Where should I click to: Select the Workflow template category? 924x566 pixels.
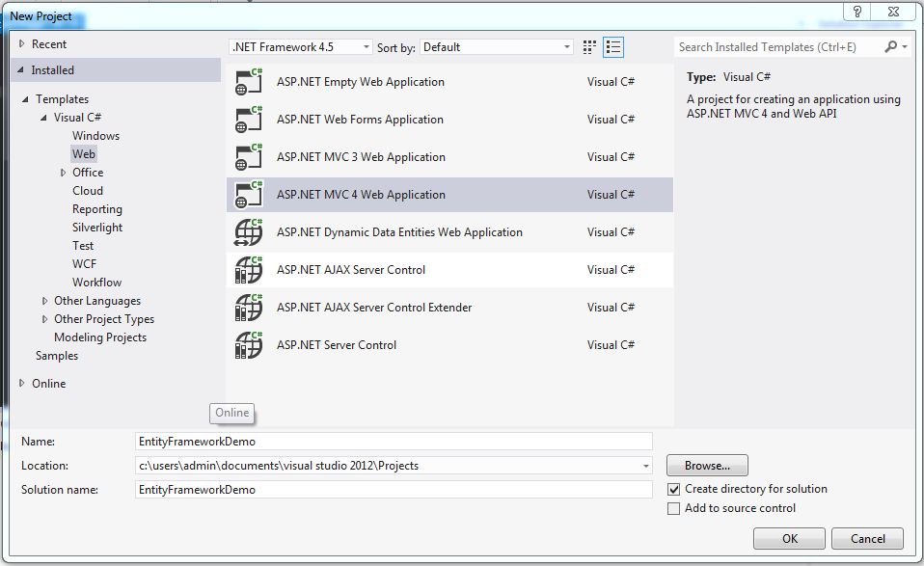click(x=96, y=283)
